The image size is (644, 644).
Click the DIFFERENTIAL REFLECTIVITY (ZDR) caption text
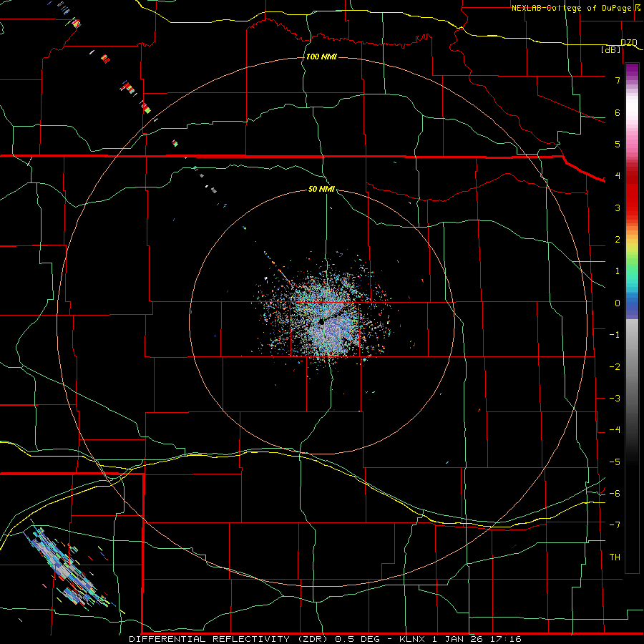pyautogui.click(x=230, y=639)
